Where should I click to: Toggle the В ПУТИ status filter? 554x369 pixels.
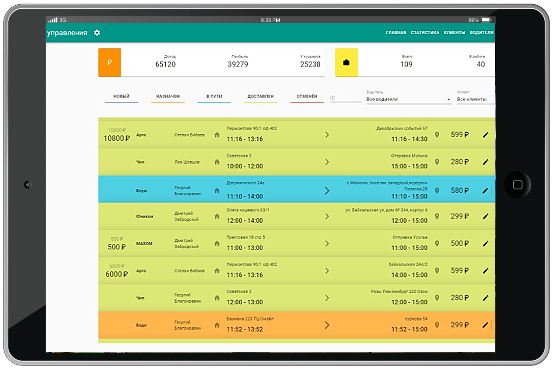point(214,96)
